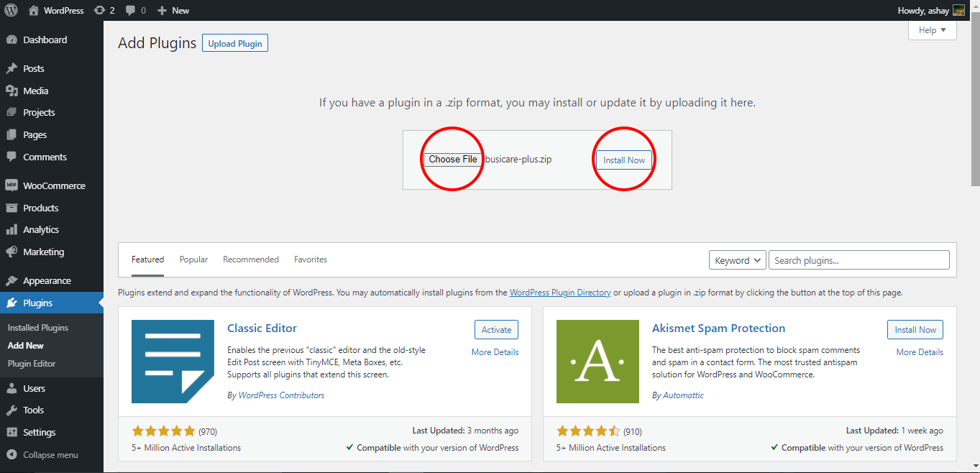Click the busicare-plus.zip file name
Image resolution: width=980 pixels, height=473 pixels.
518,160
